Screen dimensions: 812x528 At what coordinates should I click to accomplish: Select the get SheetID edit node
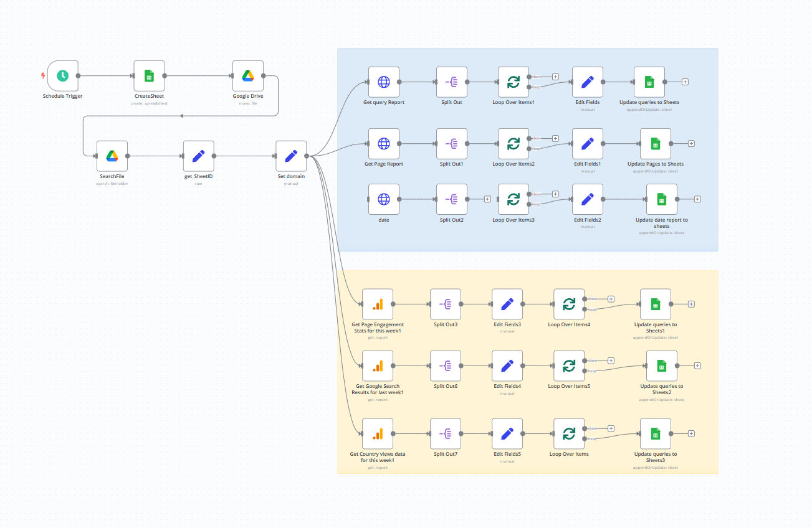199,156
